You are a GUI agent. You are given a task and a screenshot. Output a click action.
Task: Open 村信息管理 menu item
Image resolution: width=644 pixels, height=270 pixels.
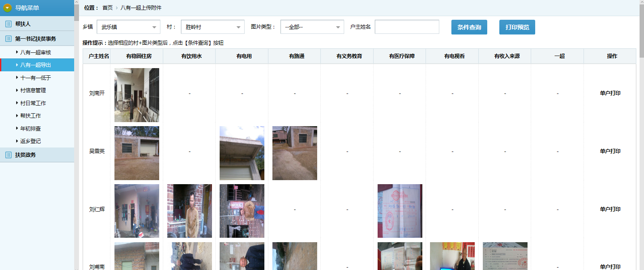[33, 90]
